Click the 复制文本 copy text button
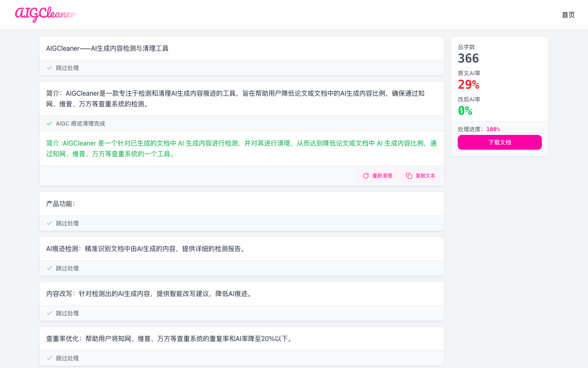Screen dimensions: 588x368 click(x=421, y=176)
